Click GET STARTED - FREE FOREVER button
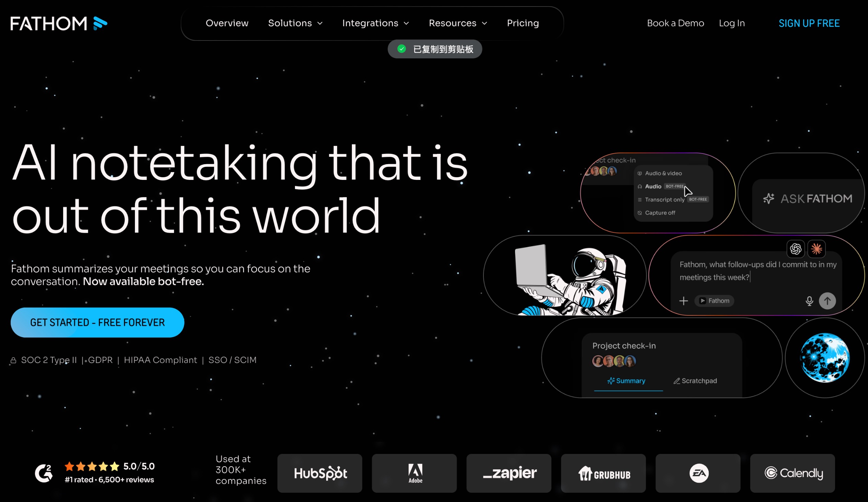The width and height of the screenshot is (868, 502). click(98, 322)
